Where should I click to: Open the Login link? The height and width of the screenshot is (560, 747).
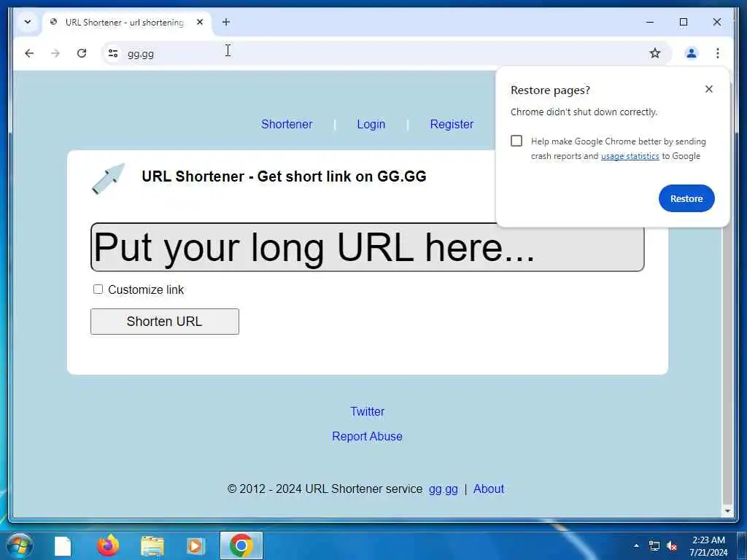pos(371,124)
